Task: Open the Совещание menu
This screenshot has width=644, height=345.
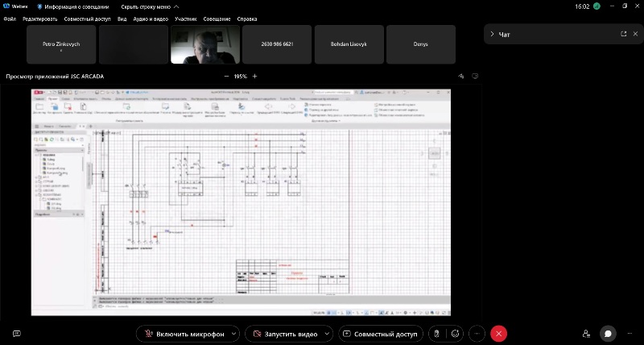Action: coord(217,19)
